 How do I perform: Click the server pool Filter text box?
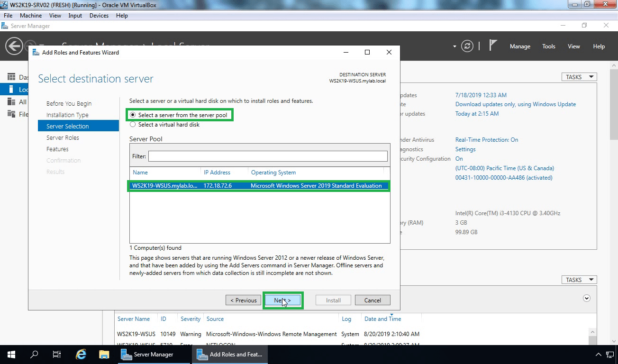(268, 156)
